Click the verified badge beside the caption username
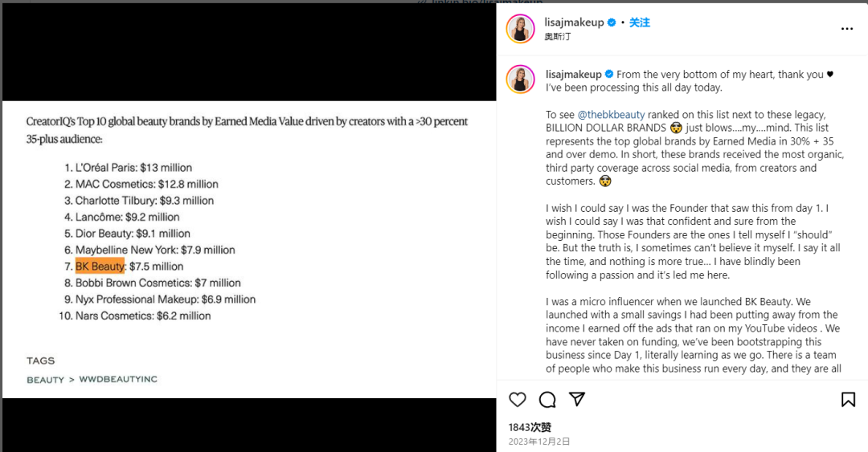Viewport: 868px width, 452px height. point(609,75)
